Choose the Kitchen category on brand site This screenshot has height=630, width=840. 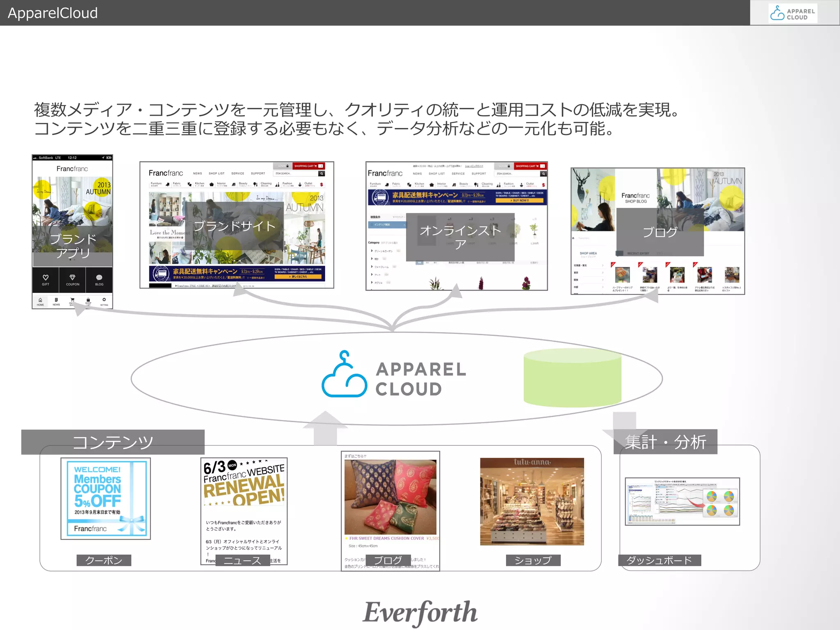click(x=204, y=185)
